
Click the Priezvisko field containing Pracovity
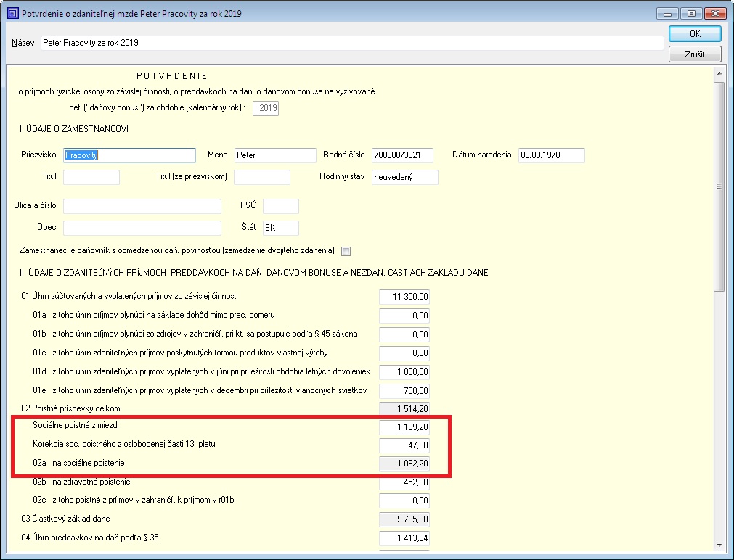(129, 155)
